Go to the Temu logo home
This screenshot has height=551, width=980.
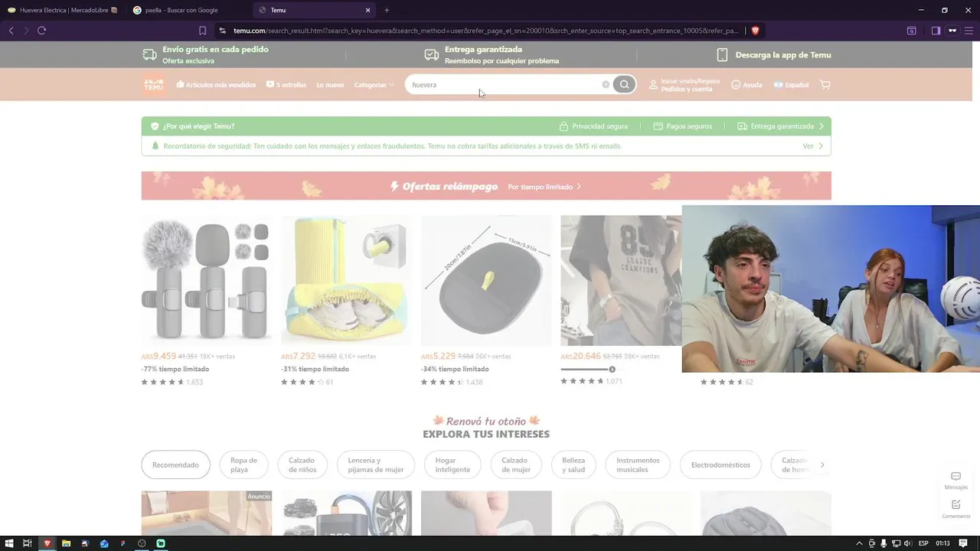click(x=154, y=85)
